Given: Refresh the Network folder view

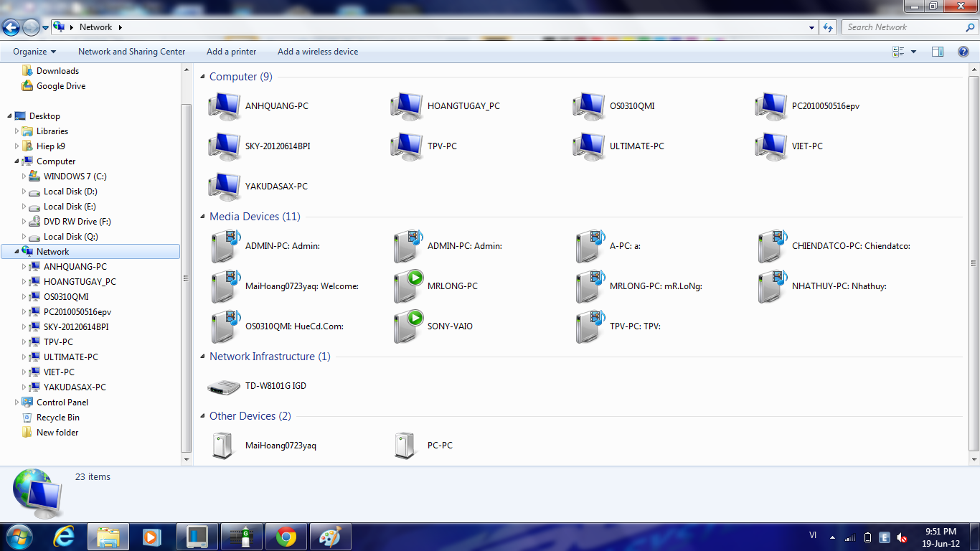Looking at the screenshot, I should (x=828, y=27).
